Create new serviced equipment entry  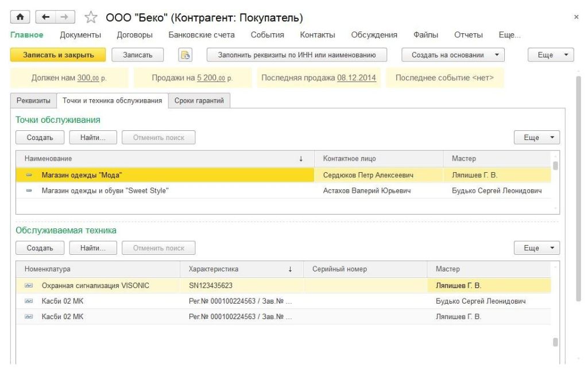(40, 248)
